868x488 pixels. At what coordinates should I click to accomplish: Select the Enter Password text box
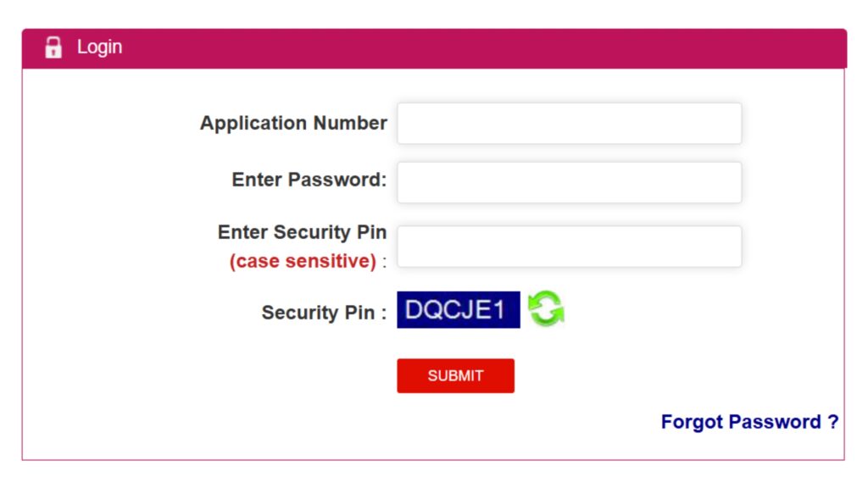[569, 181]
